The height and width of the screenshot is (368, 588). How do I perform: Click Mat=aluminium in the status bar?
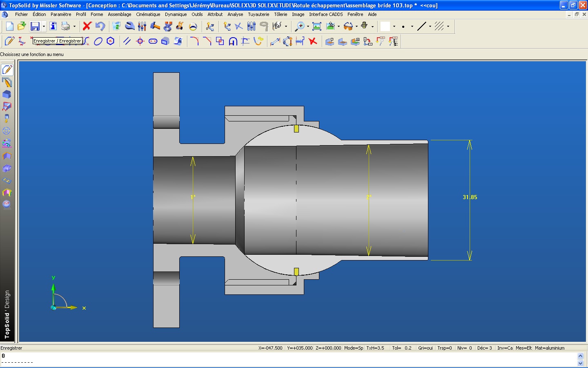[550, 348]
